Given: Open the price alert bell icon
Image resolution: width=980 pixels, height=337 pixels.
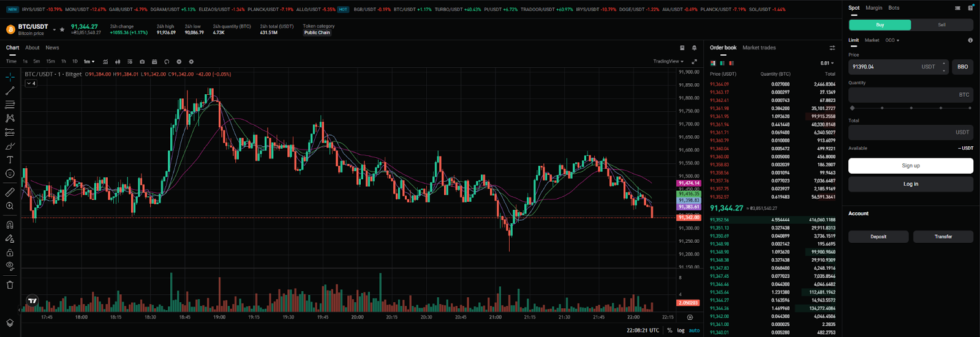Looking at the screenshot, I should (x=694, y=48).
